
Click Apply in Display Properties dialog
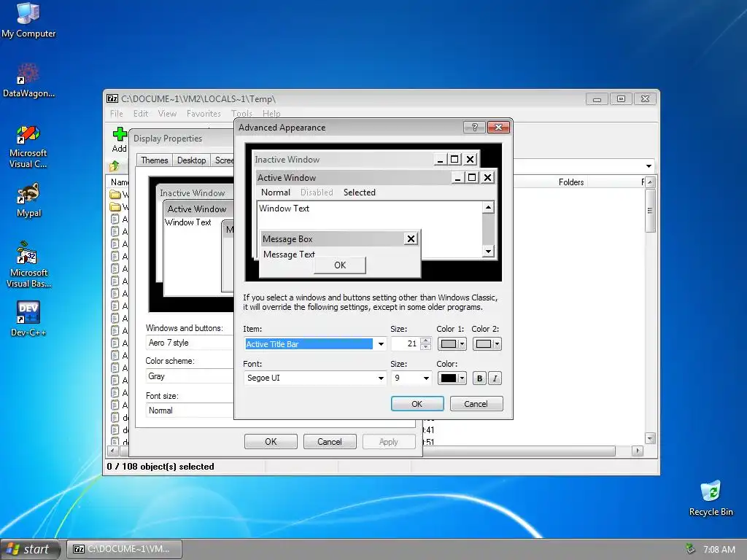[x=388, y=441]
